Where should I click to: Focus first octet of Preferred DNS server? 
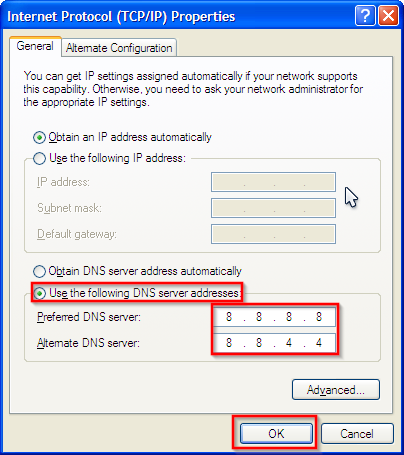(229, 317)
